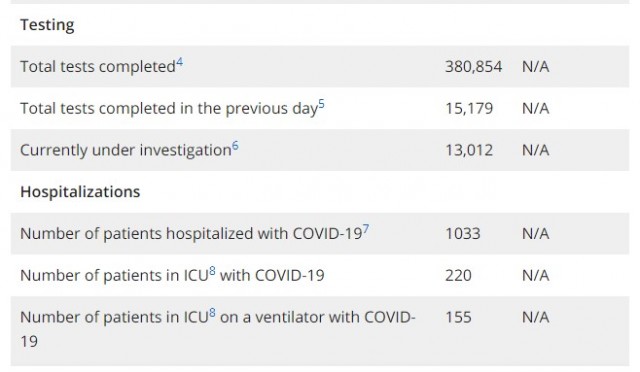This screenshot has height=372, width=640.
Task: Click the 380,854 total tests value
Action: click(473, 67)
